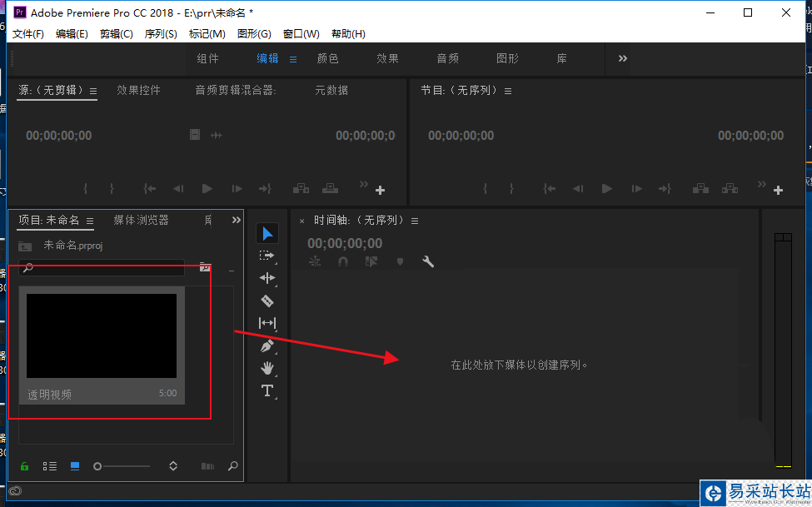Switch Project panel to List view
The width and height of the screenshot is (812, 507).
pos(50,466)
